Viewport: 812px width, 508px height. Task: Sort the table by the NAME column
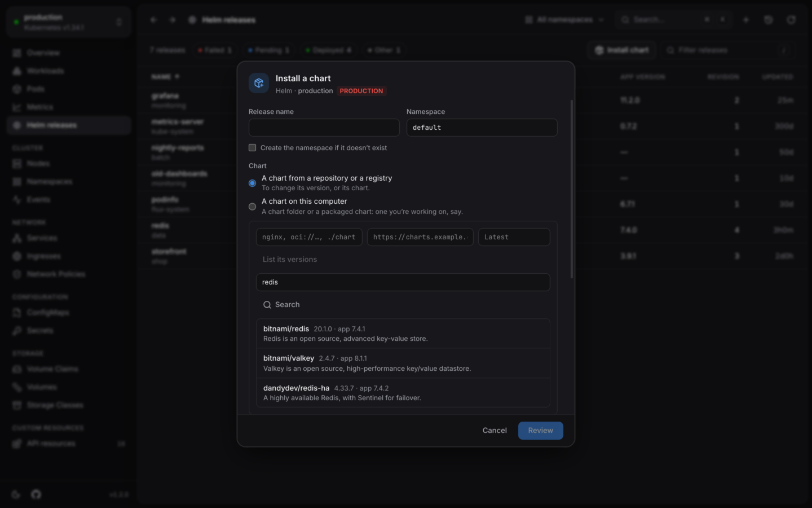click(x=165, y=77)
